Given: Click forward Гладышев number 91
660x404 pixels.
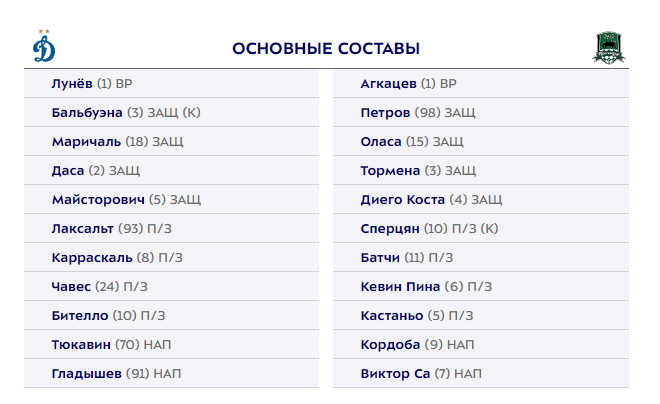Looking at the screenshot, I should (x=86, y=374).
